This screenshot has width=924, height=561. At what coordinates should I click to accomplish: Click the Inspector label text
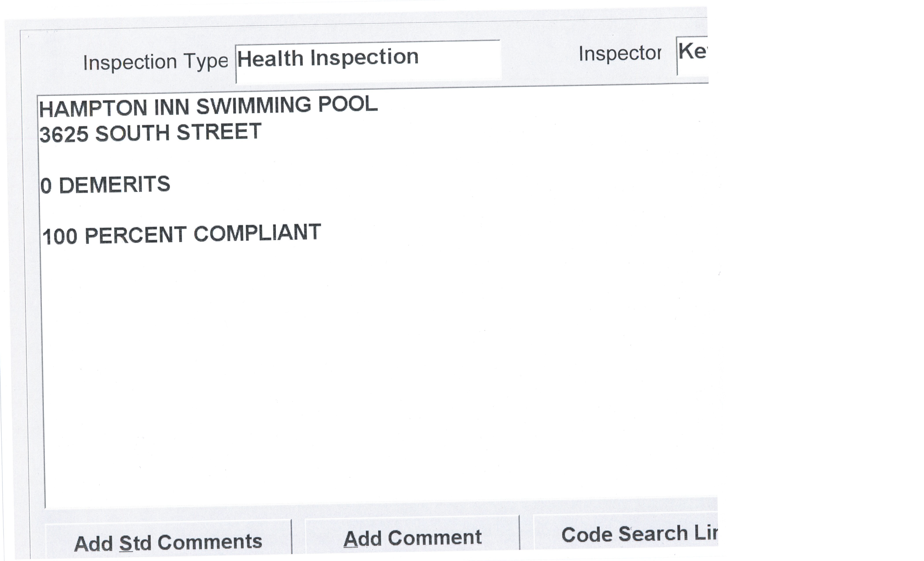point(620,54)
